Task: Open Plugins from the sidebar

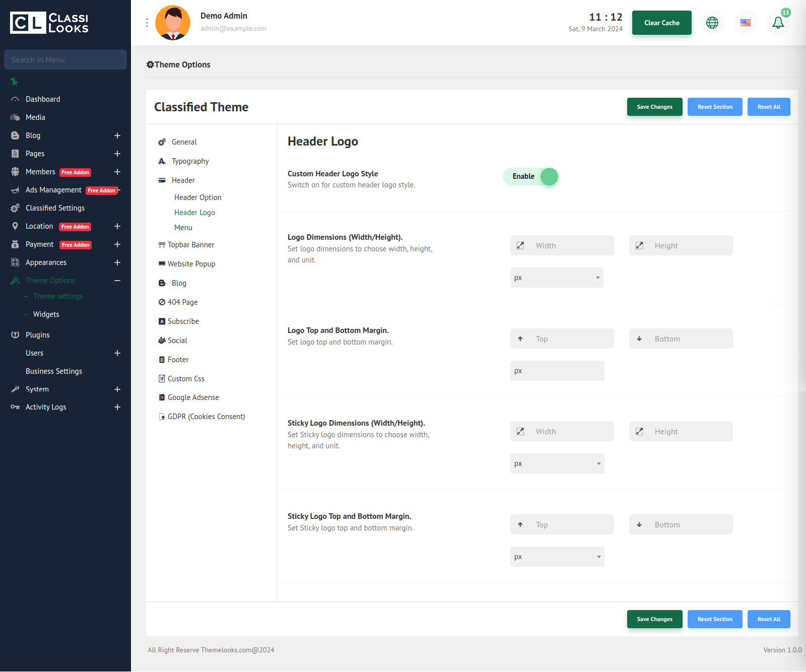Action: click(38, 335)
